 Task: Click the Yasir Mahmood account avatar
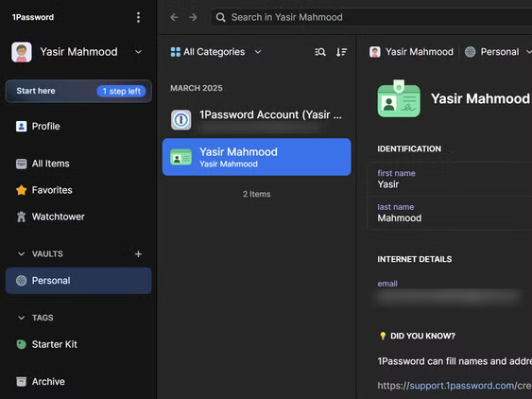pyautogui.click(x=22, y=52)
